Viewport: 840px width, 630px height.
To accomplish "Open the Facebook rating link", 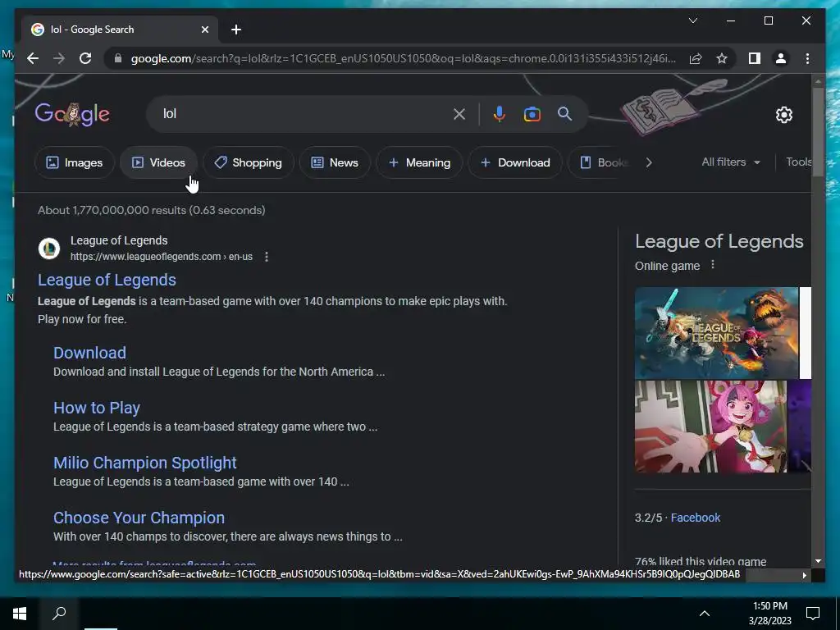I will pos(696,518).
